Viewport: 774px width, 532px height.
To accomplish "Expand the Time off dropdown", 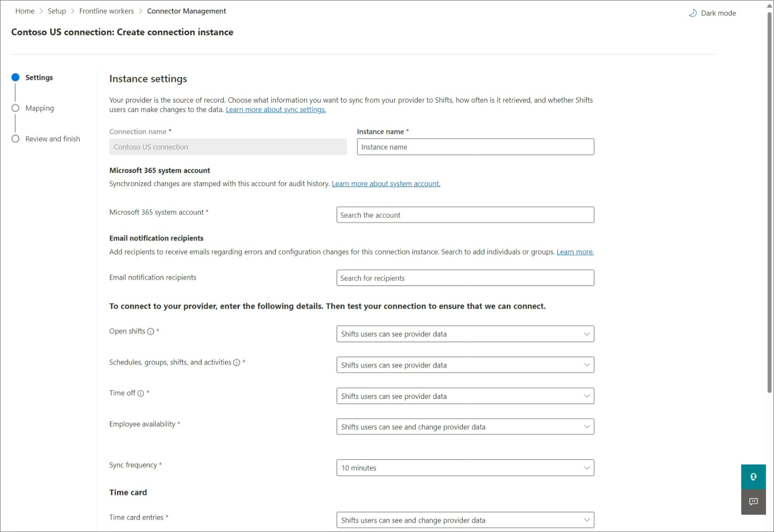I will (465, 396).
